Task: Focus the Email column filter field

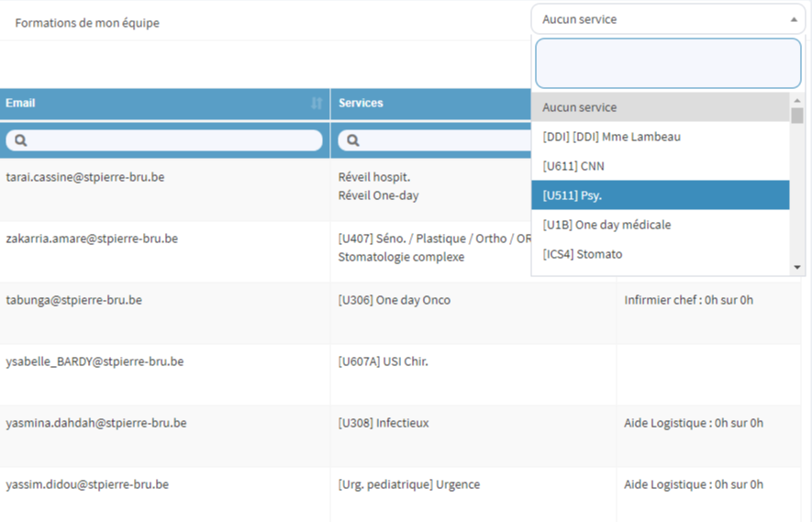Action: point(164,140)
